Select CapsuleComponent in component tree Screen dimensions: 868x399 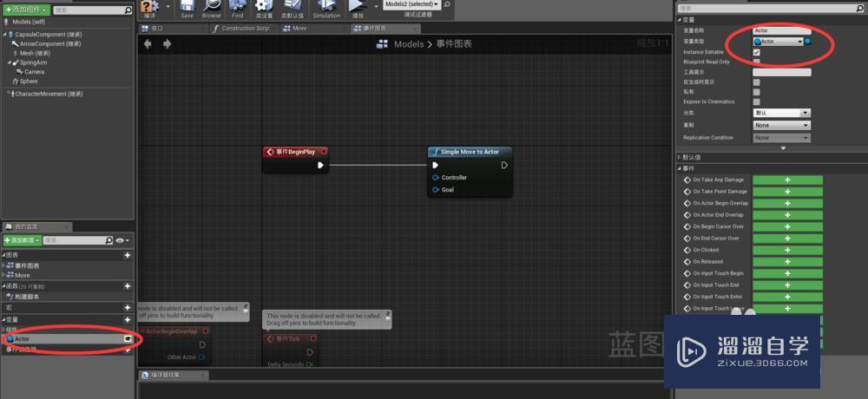click(48, 35)
